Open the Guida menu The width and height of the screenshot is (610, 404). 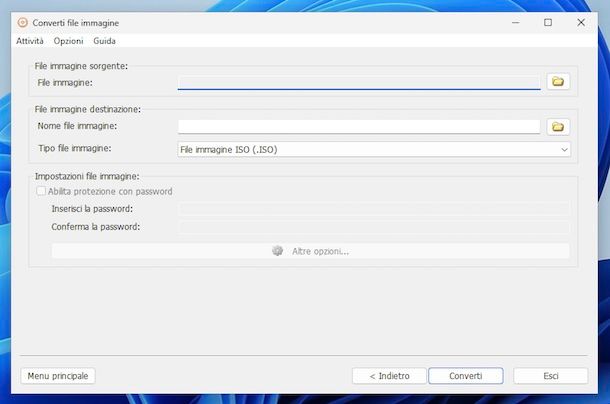[x=104, y=41]
